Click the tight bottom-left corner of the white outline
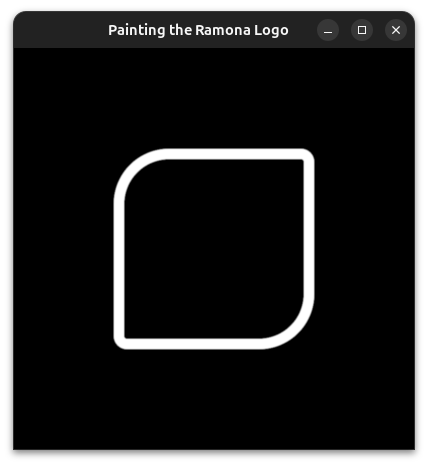 (120, 342)
